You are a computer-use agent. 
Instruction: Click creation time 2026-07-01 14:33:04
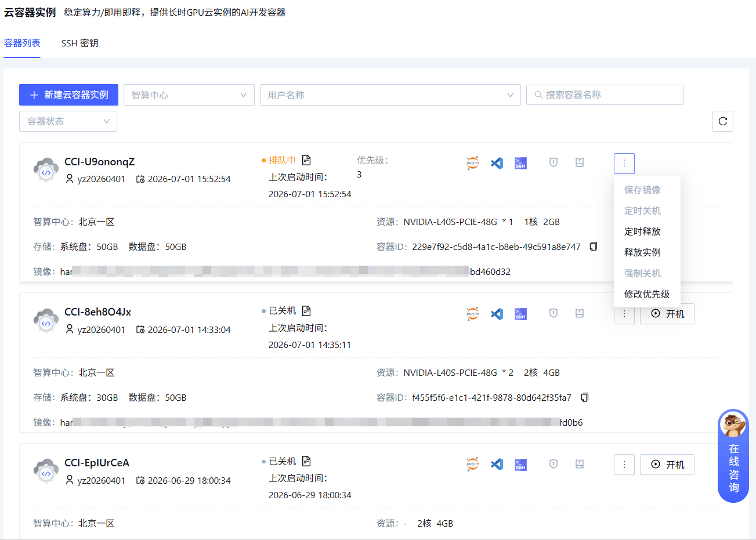[189, 330]
